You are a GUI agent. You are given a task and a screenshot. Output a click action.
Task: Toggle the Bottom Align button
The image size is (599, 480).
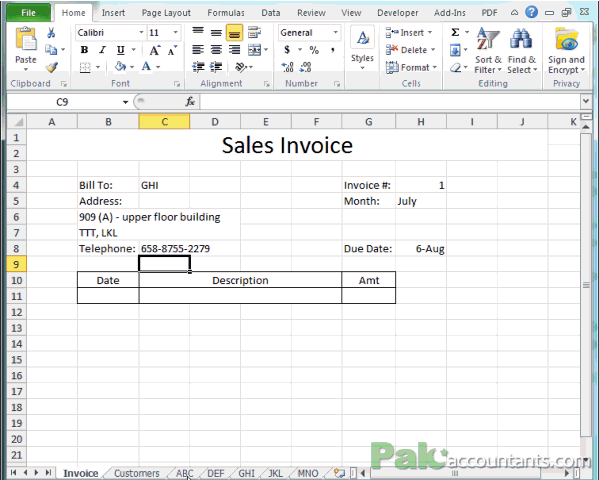click(x=234, y=33)
